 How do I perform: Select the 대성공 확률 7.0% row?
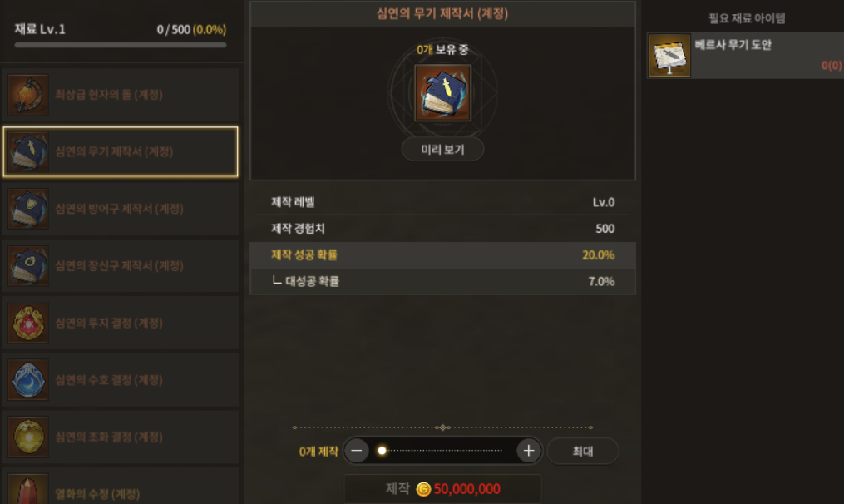click(442, 282)
